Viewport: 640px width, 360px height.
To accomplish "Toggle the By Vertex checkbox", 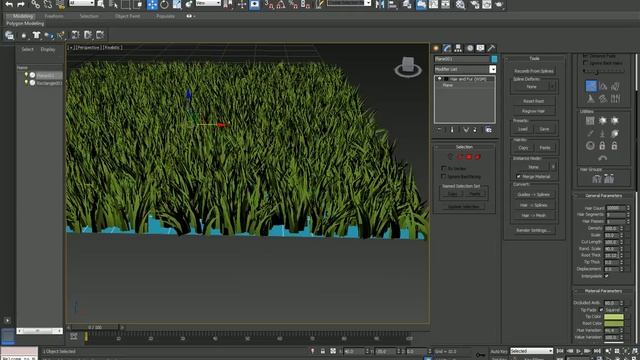I will [x=444, y=168].
